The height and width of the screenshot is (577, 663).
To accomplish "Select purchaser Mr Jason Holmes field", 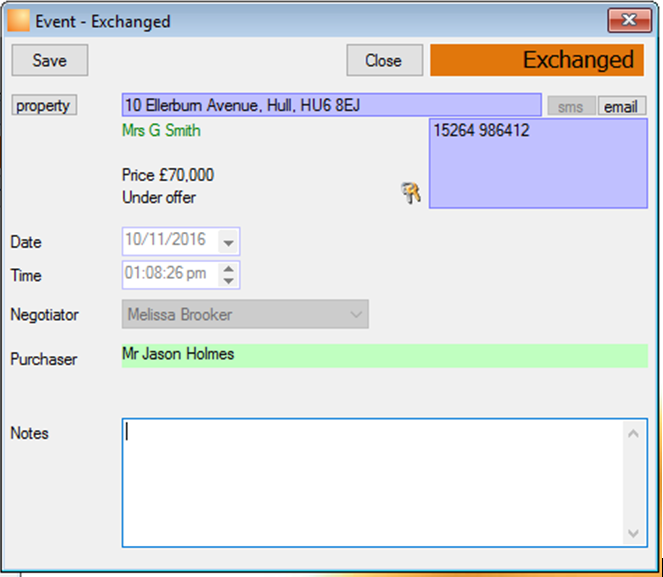I will click(385, 355).
